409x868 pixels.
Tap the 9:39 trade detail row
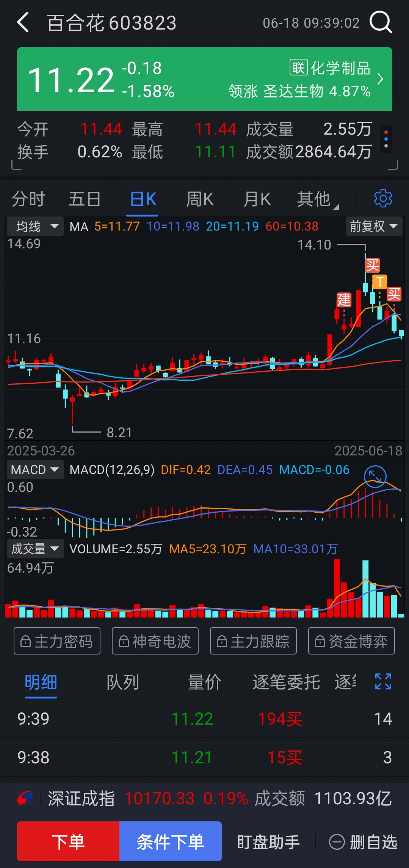point(204,719)
